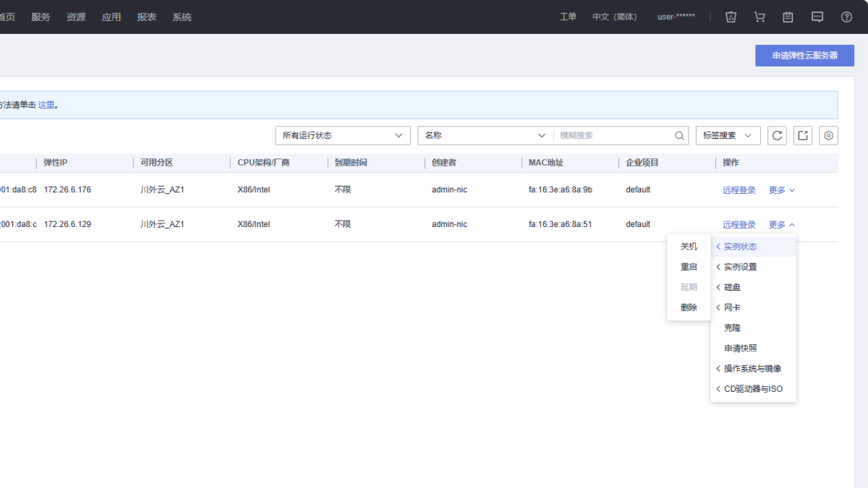868x488 pixels.
Task: Choose 申请快照 in the more menu
Action: pyautogui.click(x=740, y=348)
